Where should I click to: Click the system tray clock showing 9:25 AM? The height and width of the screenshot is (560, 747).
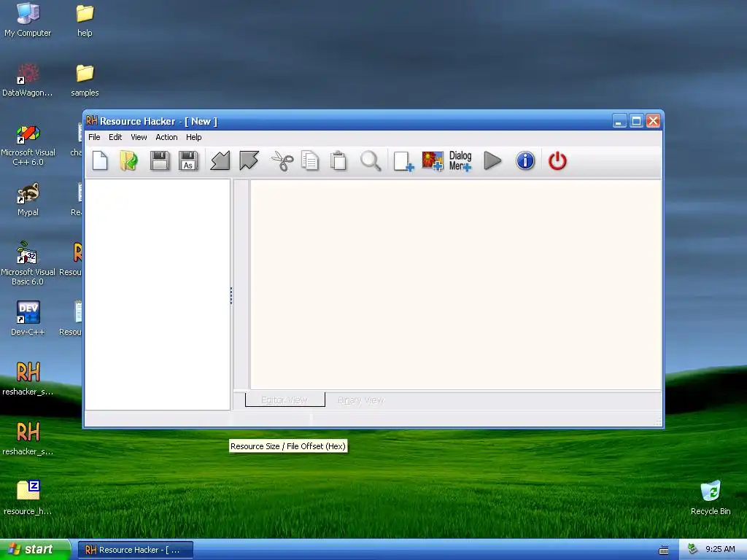720,550
